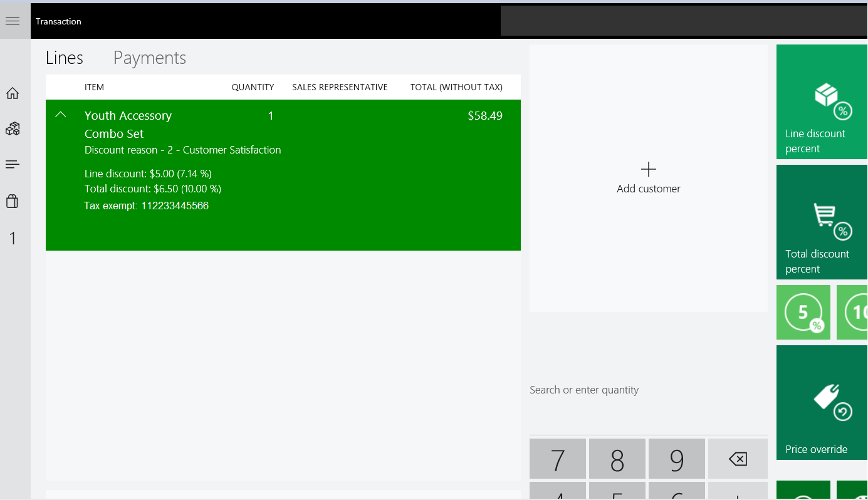Click the $58.49 line total
868x500 pixels.
485,116
